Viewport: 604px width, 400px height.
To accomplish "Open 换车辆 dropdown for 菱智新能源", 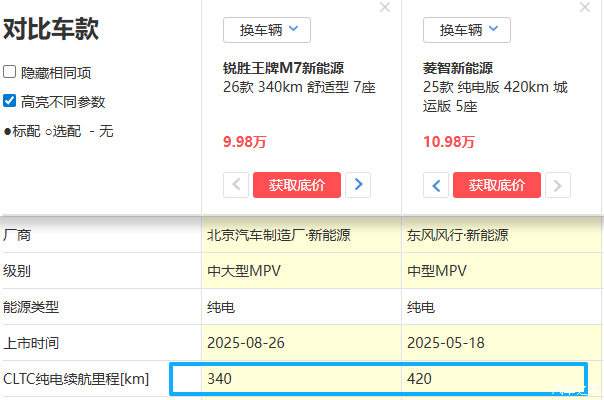I will [467, 30].
